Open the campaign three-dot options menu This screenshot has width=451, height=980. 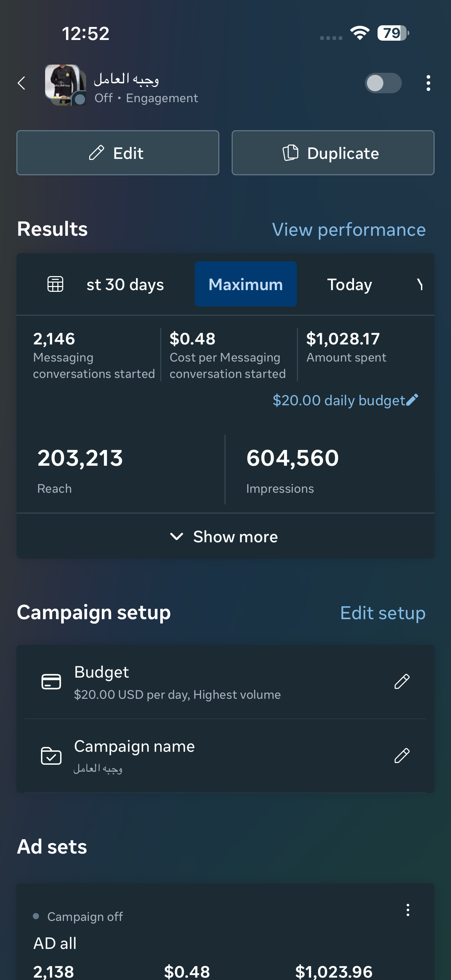[428, 83]
